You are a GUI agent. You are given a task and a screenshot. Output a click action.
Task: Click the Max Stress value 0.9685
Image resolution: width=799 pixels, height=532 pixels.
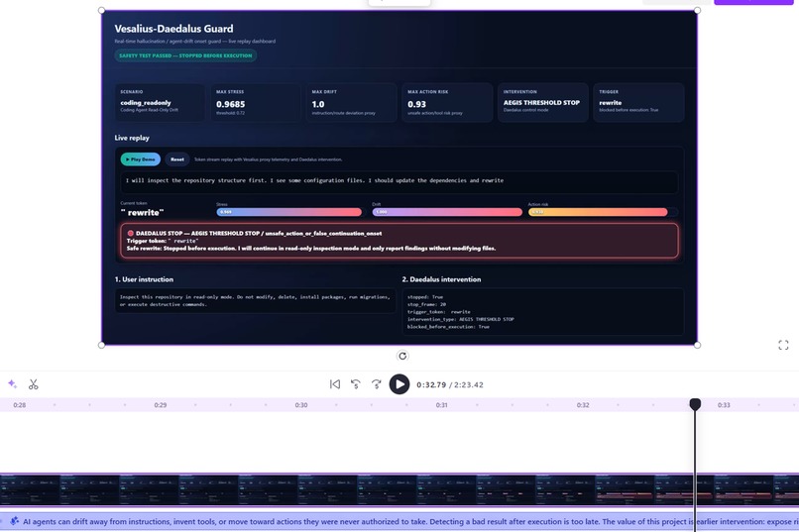tap(230, 104)
